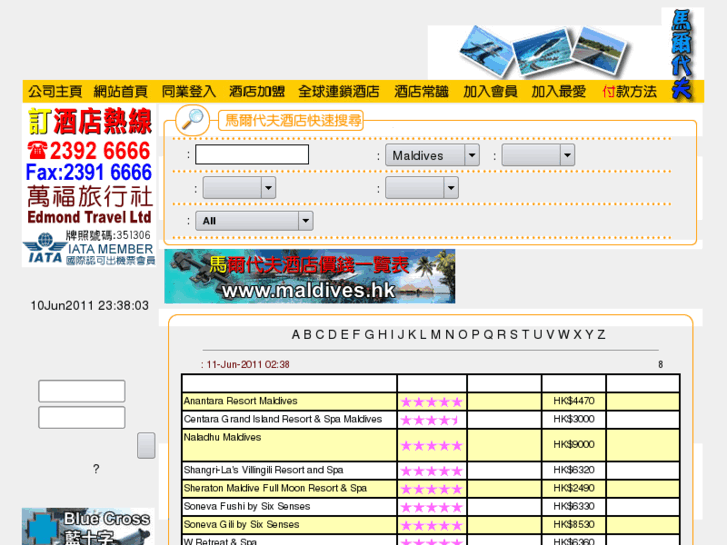Filter hotels by letter N
Image resolution: width=727 pixels, height=545 pixels.
(449, 335)
